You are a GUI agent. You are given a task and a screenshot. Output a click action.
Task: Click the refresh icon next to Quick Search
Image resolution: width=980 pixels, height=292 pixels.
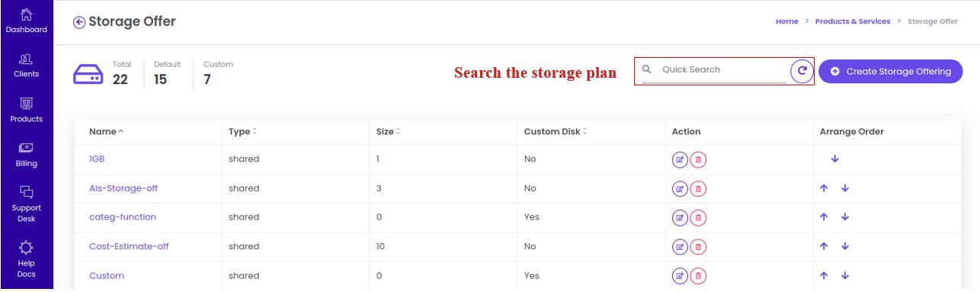801,71
